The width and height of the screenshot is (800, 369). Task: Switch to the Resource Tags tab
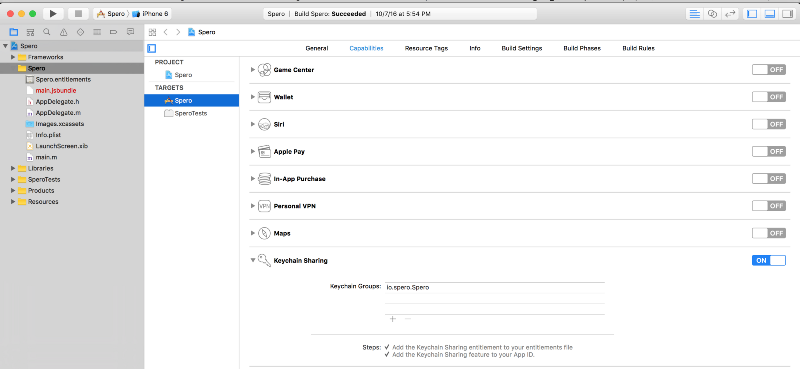coord(427,48)
